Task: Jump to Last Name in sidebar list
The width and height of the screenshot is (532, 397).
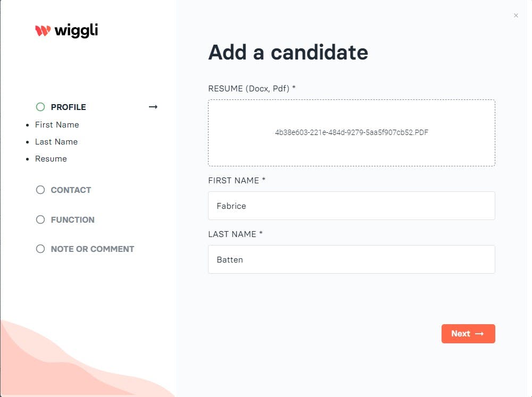Action: (x=56, y=141)
